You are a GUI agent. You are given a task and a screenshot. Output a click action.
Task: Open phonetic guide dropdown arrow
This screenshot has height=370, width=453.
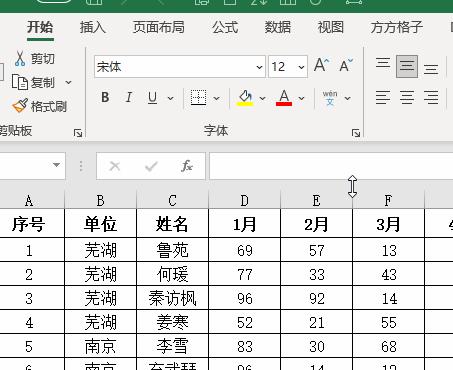coord(347,98)
